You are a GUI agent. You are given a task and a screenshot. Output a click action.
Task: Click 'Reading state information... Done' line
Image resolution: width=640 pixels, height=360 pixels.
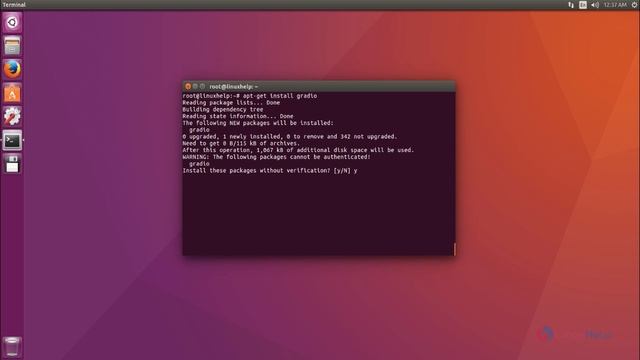[x=238, y=116]
